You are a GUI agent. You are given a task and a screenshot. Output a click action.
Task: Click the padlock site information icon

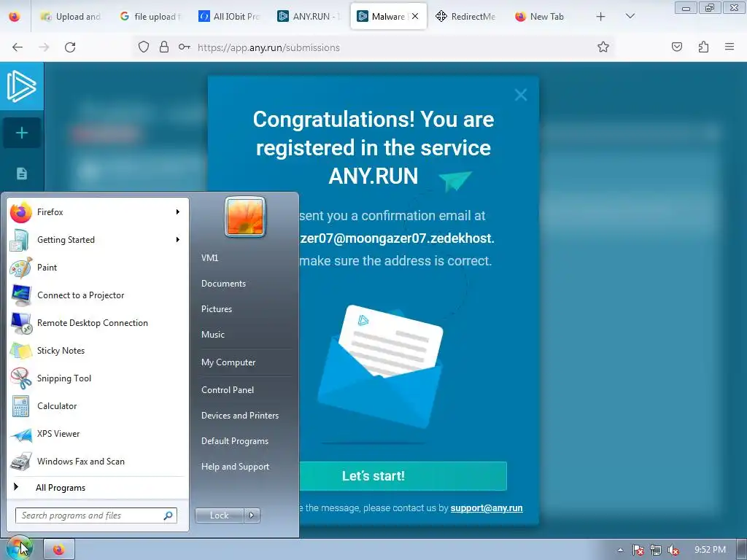[x=164, y=47]
